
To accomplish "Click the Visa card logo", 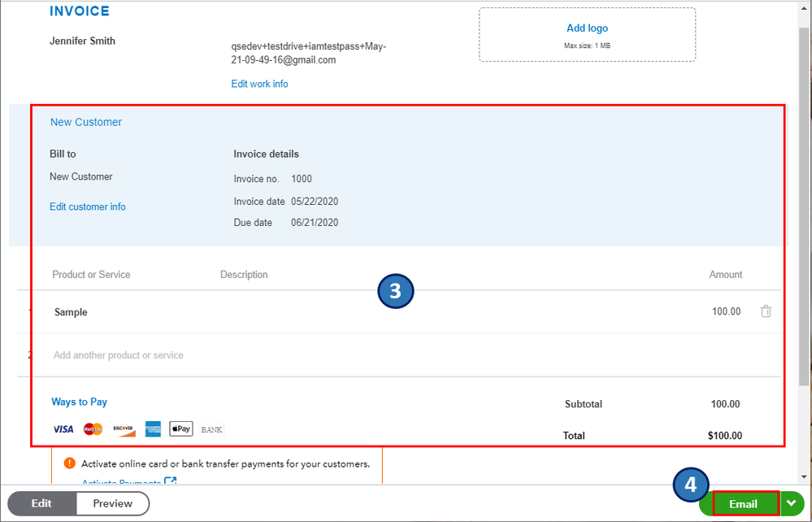I will click(x=63, y=429).
